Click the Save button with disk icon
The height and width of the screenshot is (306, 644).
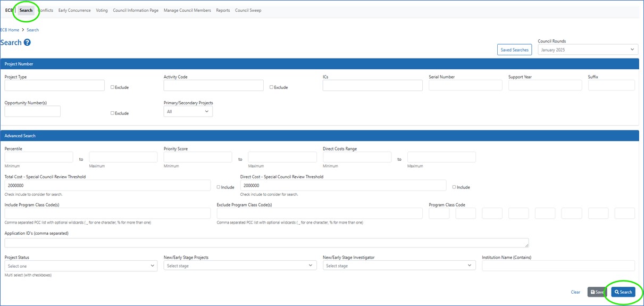click(597, 292)
